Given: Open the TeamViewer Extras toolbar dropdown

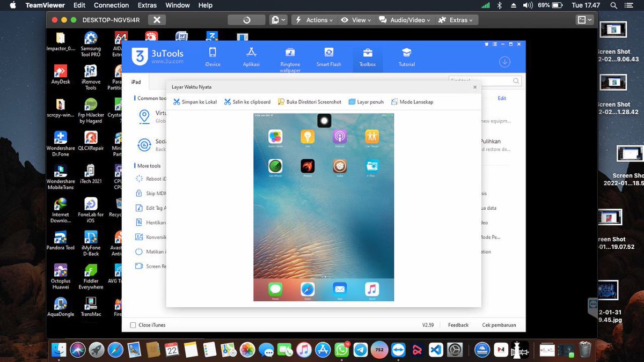Looking at the screenshot, I should [456, 20].
